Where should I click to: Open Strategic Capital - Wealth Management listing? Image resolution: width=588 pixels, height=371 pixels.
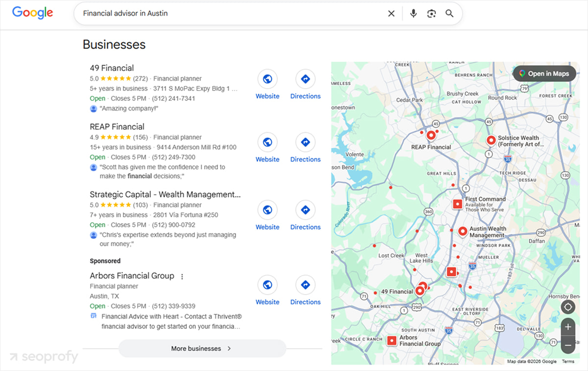[165, 194]
